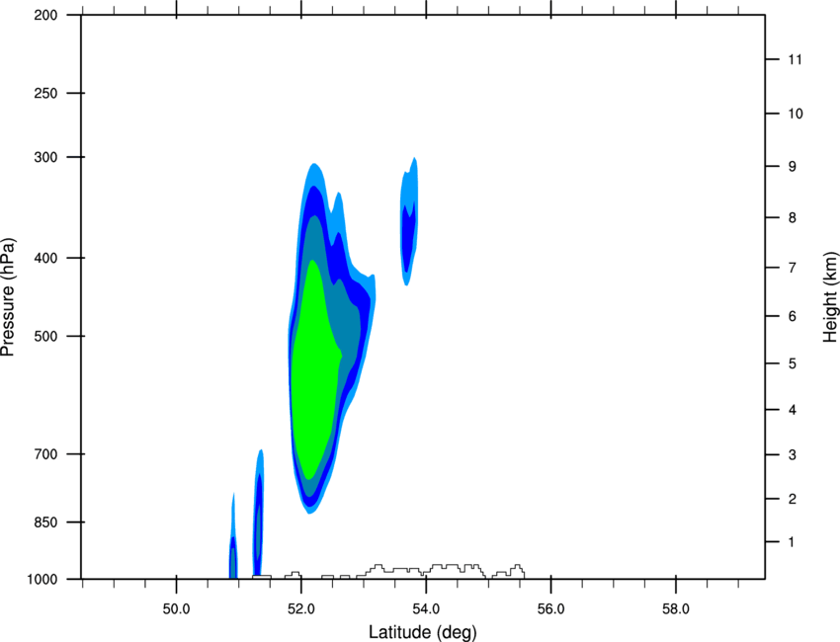Click the 10 km height label
Screen dimensions: 840x642
(796, 114)
